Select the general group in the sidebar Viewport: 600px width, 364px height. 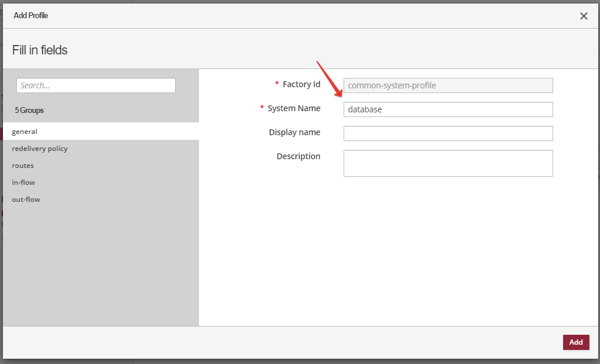tap(25, 131)
